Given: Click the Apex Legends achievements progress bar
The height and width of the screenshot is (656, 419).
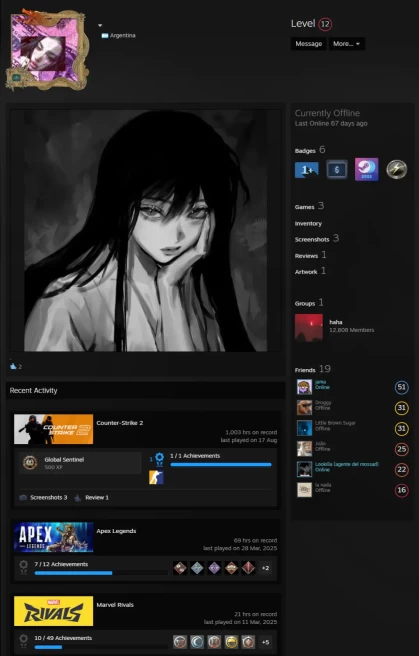Looking at the screenshot, I should pyautogui.click(x=101, y=573).
